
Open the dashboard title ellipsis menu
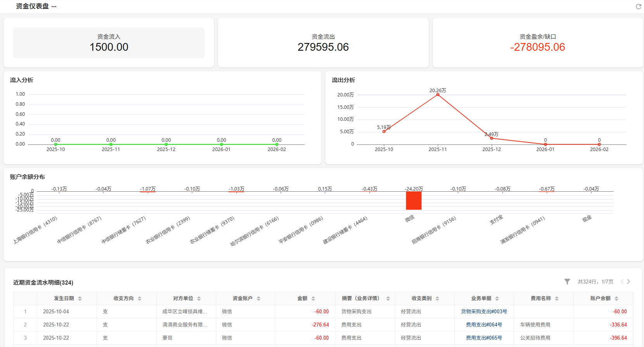pos(54,7)
